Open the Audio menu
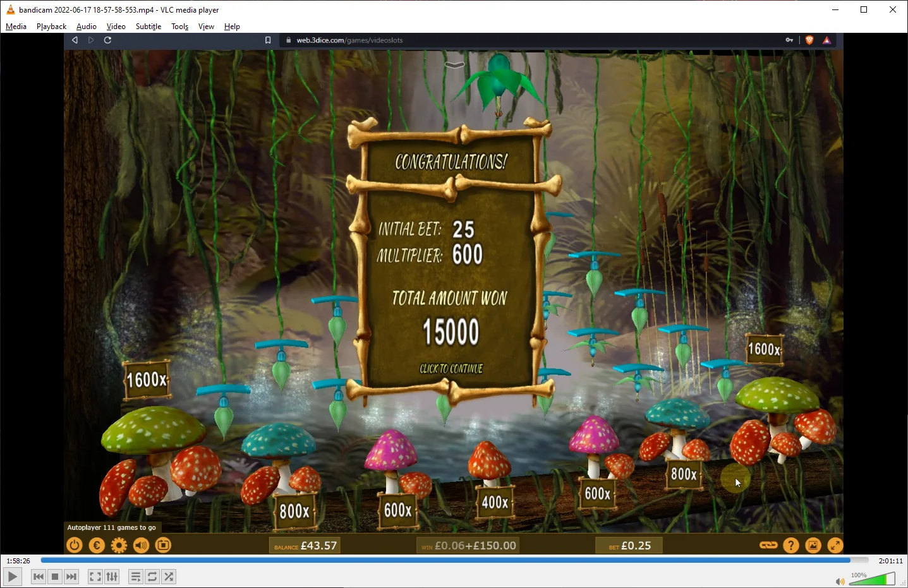The height and width of the screenshot is (588, 908). point(87,27)
